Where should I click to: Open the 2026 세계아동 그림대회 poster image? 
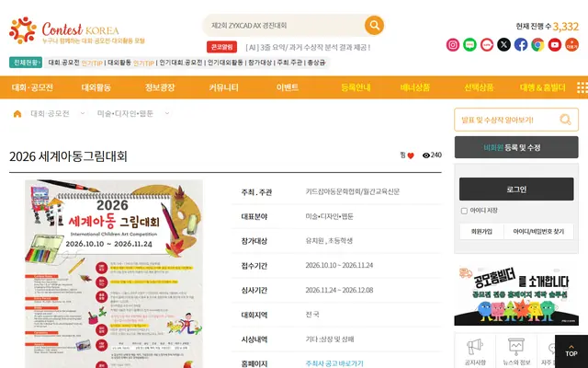(114, 274)
